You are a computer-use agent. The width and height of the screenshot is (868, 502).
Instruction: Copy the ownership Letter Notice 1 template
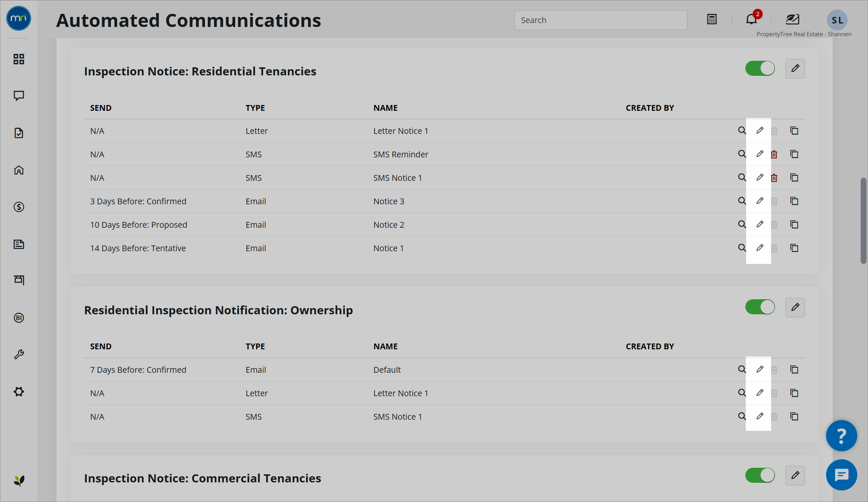coord(794,393)
